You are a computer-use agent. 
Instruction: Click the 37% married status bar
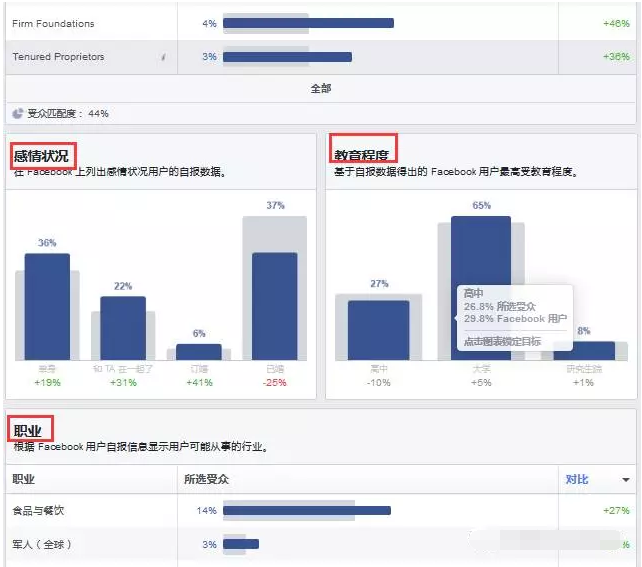coord(274,306)
